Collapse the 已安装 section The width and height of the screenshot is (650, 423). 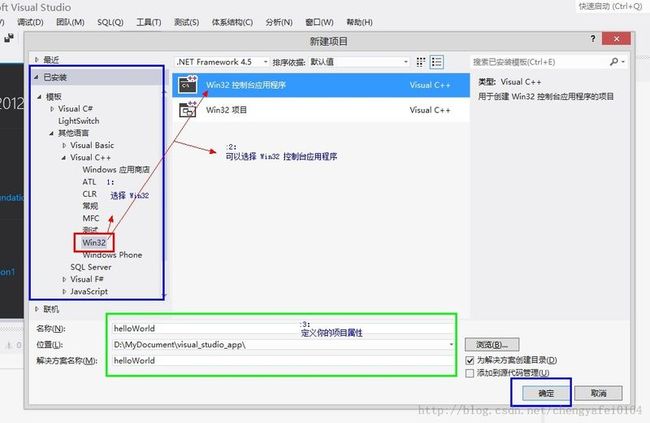tap(36, 77)
